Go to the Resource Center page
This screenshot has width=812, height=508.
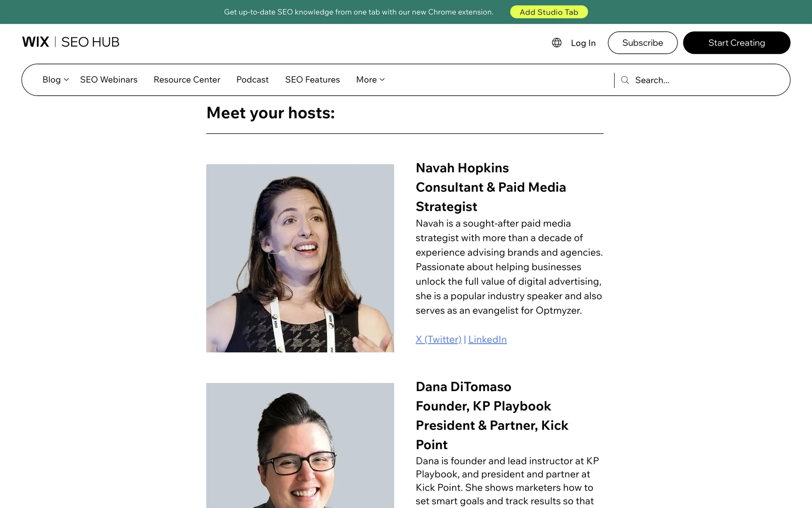point(187,80)
